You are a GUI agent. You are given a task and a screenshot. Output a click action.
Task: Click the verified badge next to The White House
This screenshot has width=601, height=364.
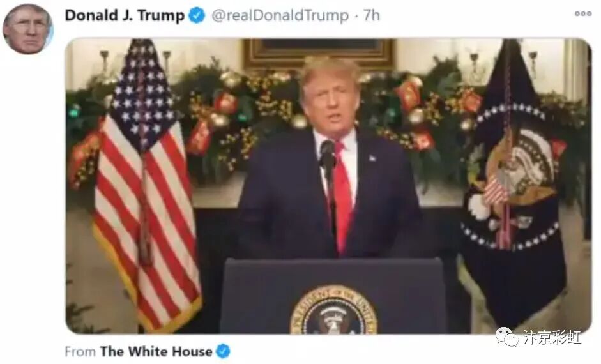224,351
